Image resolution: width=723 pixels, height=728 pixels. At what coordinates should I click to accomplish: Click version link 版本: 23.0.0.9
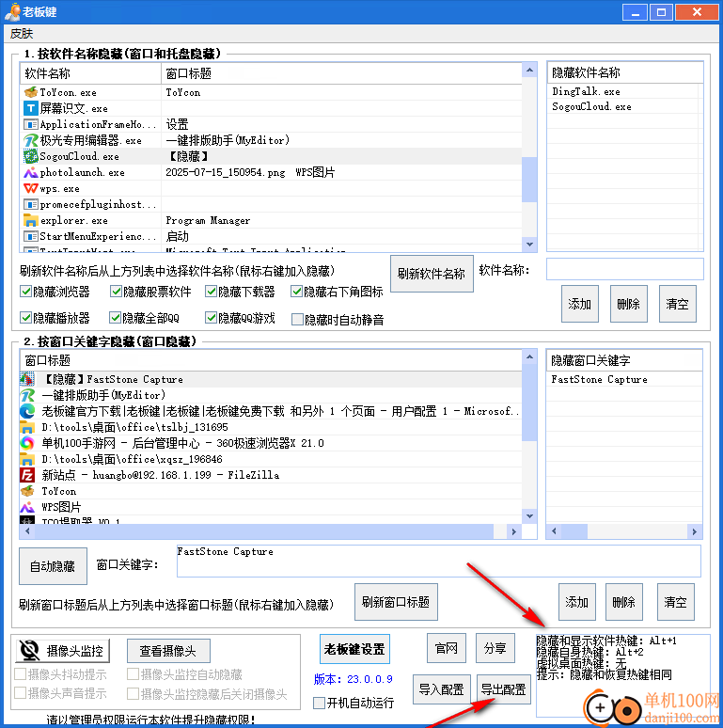pos(354,679)
